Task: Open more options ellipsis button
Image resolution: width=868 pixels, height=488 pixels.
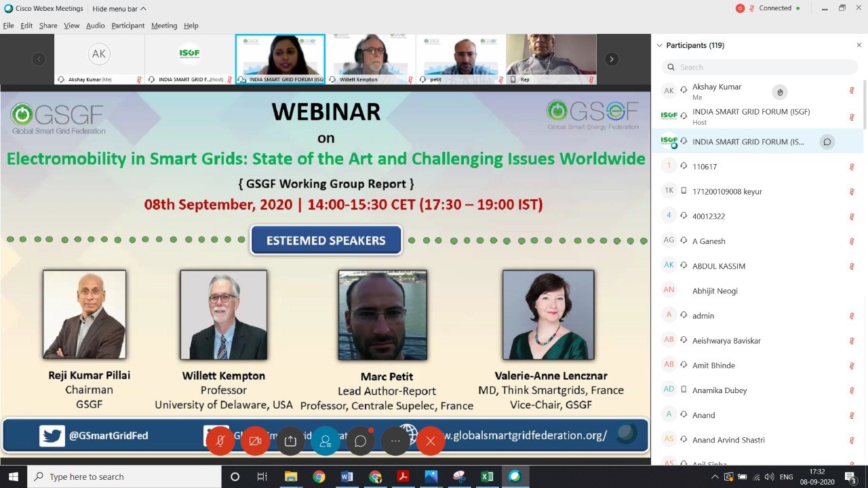Action: [x=395, y=441]
